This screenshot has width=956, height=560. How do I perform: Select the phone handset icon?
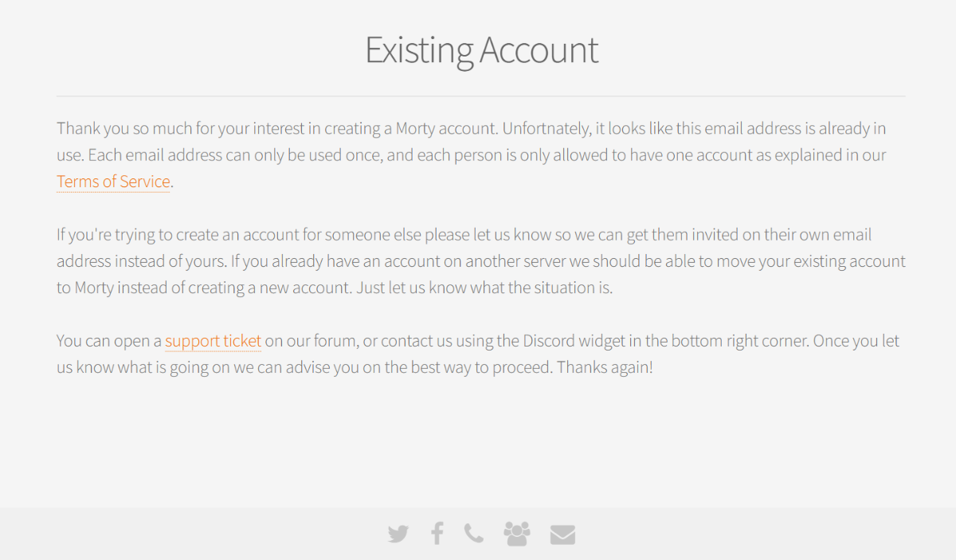coord(474,534)
